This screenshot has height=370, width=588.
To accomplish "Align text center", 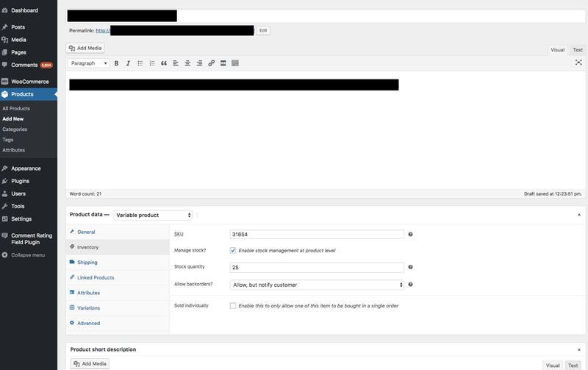I will click(187, 63).
